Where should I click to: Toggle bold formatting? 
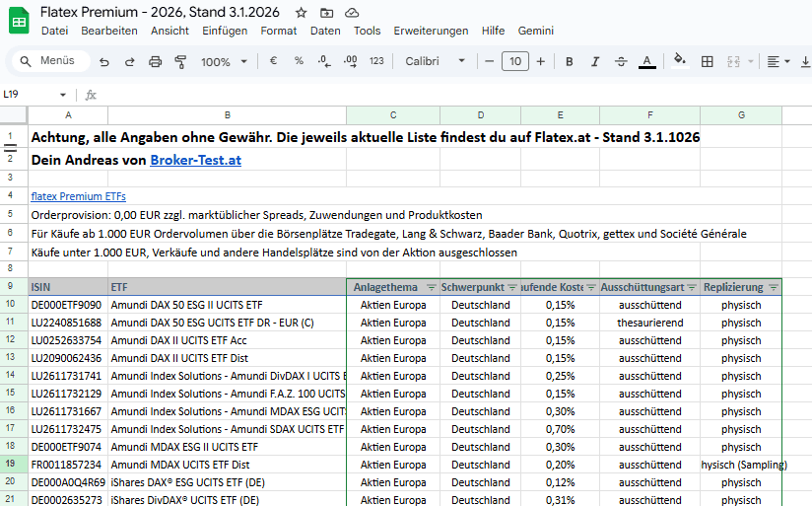569,61
